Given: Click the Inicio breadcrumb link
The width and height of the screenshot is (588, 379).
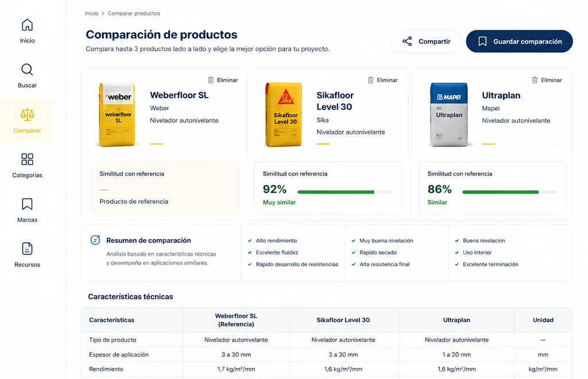Looking at the screenshot, I should (91, 13).
